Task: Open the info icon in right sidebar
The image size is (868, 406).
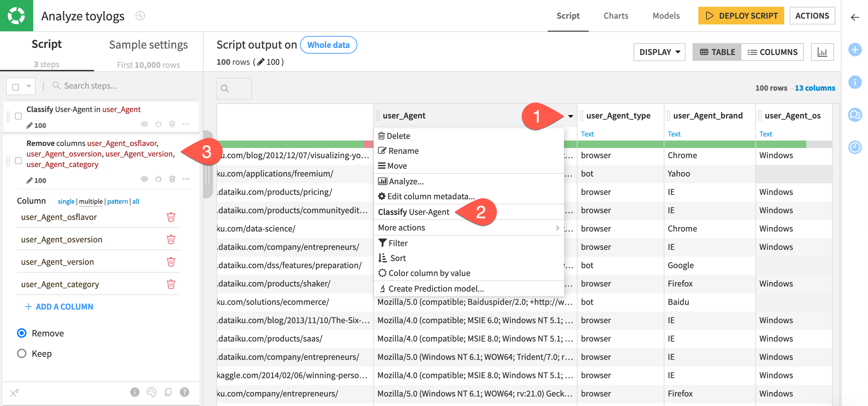Action: coord(855,82)
